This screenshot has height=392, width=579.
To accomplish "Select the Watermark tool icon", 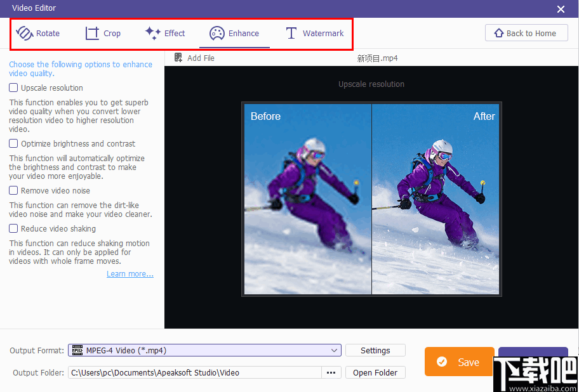I will [x=290, y=33].
